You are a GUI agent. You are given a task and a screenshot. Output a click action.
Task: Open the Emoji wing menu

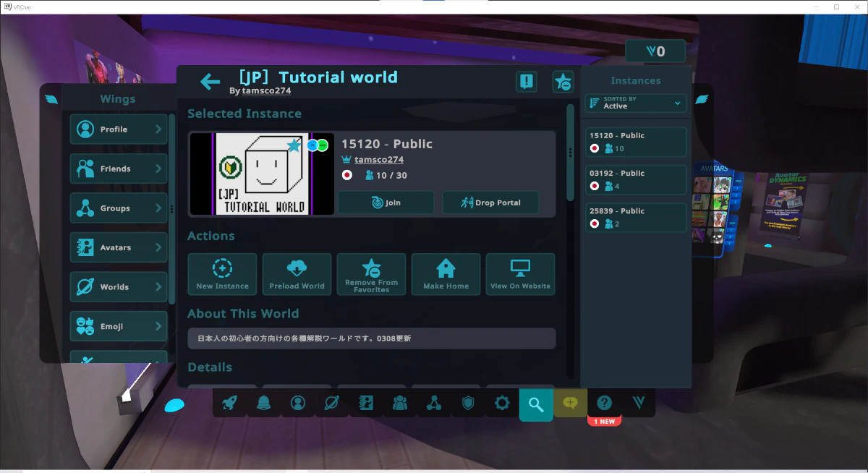(119, 326)
